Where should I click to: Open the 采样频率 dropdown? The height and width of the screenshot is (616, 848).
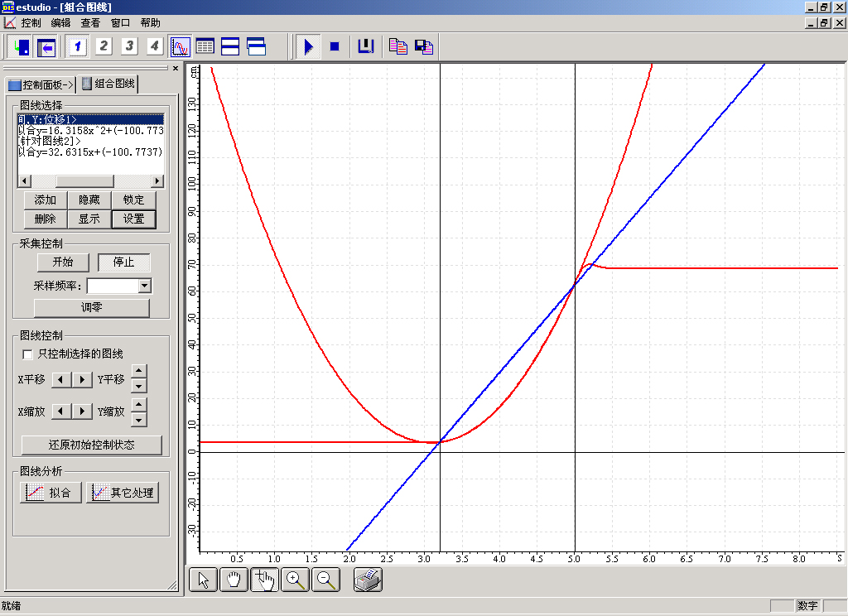tap(145, 286)
